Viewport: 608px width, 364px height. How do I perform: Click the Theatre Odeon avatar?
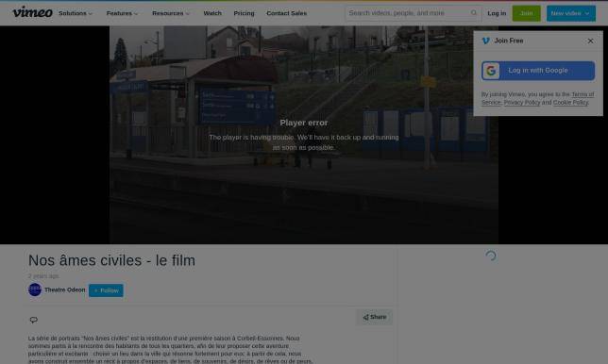point(35,290)
